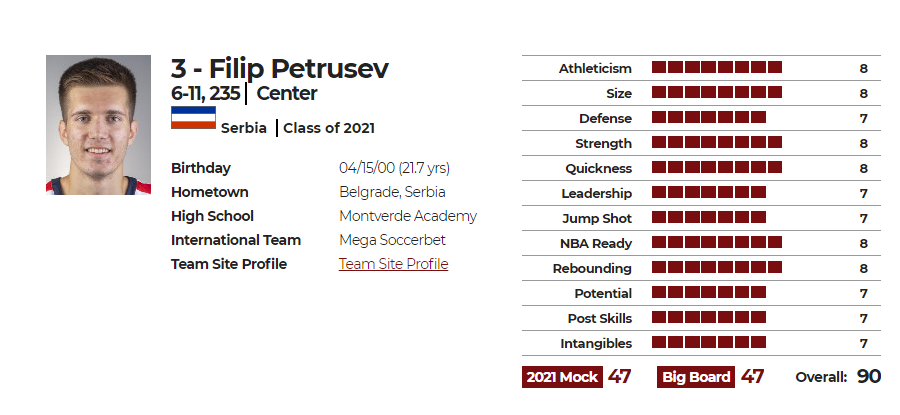Click the Serbia flag icon
The width and height of the screenshot is (900, 415).
[x=193, y=118]
